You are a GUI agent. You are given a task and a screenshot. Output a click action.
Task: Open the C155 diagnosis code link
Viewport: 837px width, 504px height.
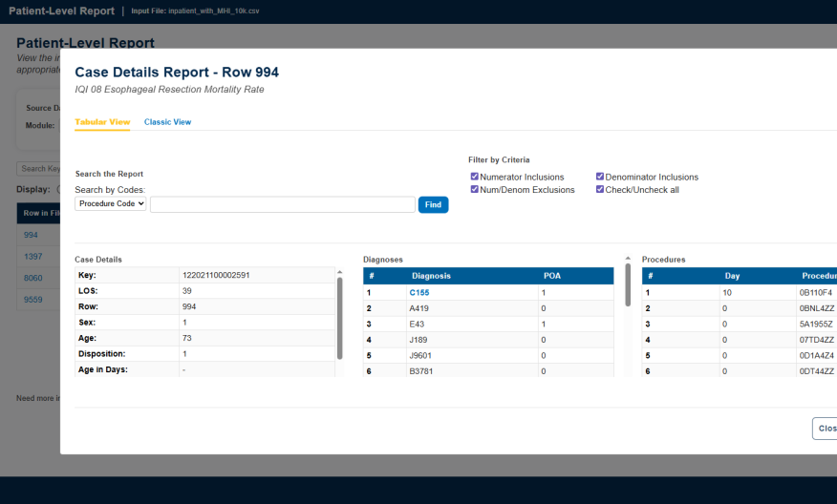click(x=419, y=292)
